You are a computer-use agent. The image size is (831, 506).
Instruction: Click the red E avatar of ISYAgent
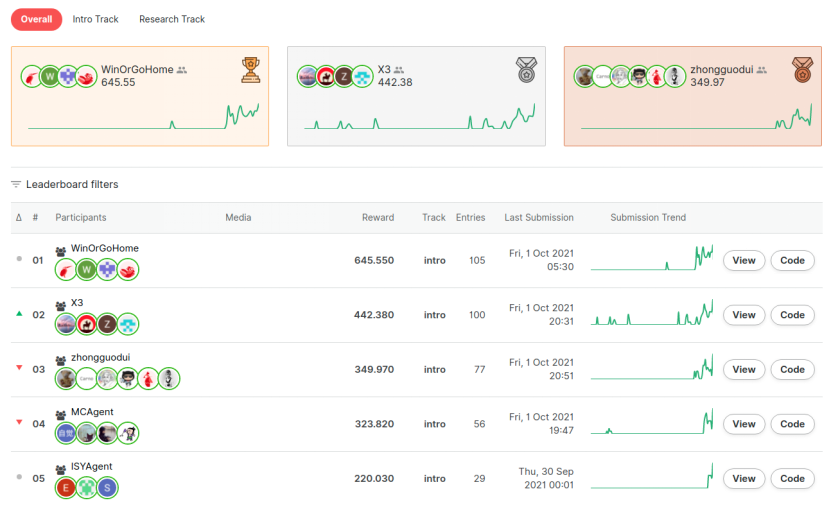click(66, 488)
